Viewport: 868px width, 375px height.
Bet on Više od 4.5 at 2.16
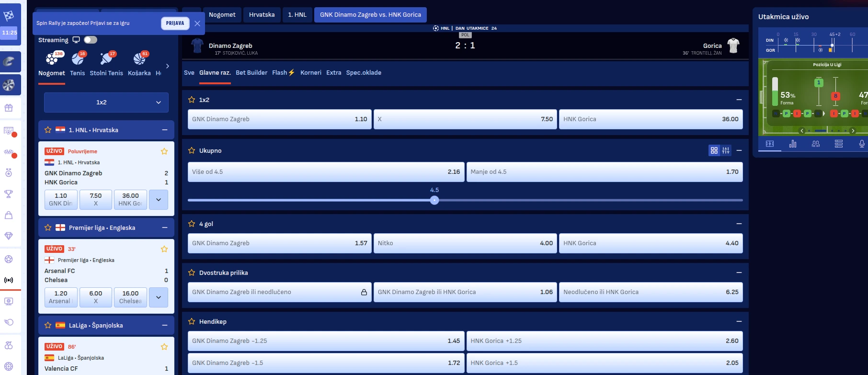click(326, 172)
